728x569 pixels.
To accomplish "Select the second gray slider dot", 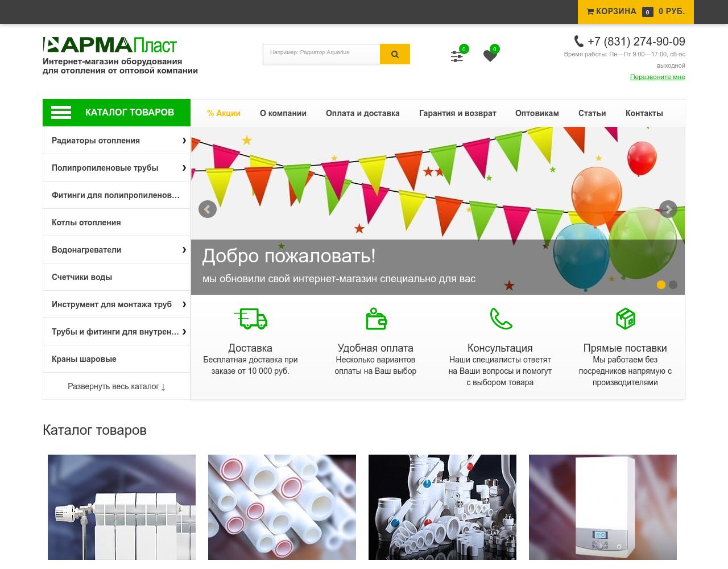I will click(673, 284).
